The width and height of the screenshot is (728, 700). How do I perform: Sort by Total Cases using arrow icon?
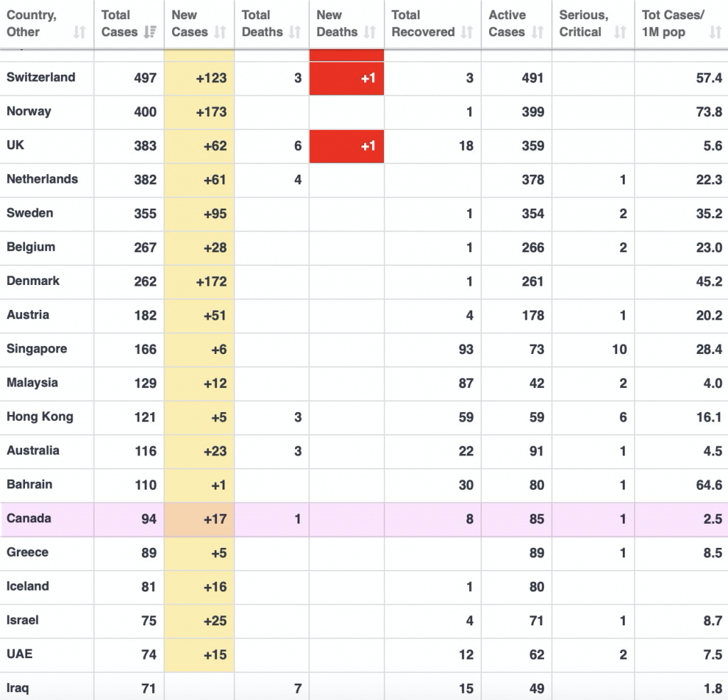tap(150, 33)
